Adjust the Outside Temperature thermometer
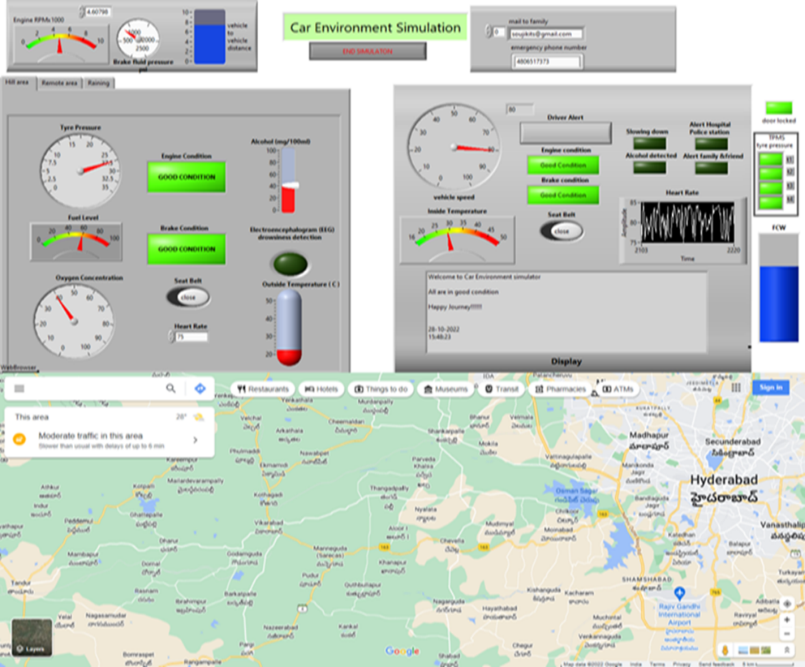 pyautogui.click(x=289, y=327)
